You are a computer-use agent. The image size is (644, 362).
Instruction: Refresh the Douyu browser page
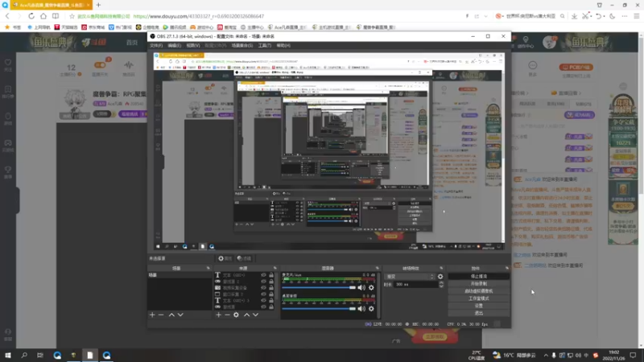pyautogui.click(x=31, y=16)
